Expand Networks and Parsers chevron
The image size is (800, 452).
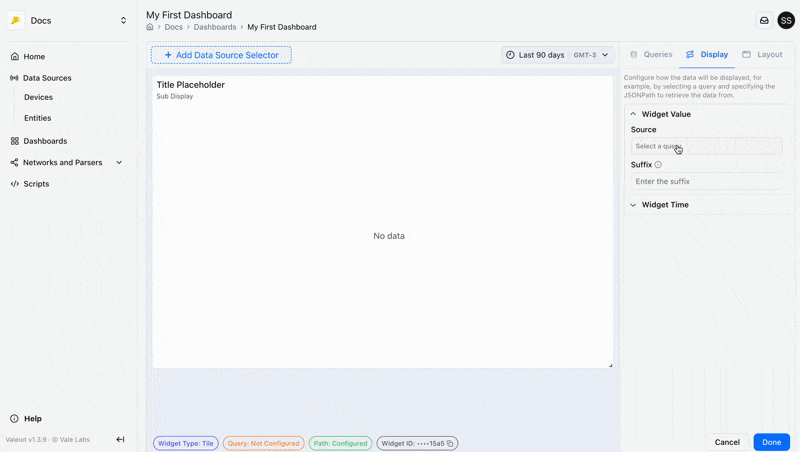(x=119, y=162)
